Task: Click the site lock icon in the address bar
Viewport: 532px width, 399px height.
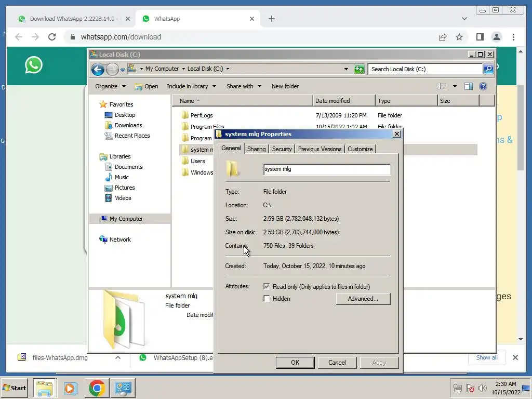Action: [72, 37]
